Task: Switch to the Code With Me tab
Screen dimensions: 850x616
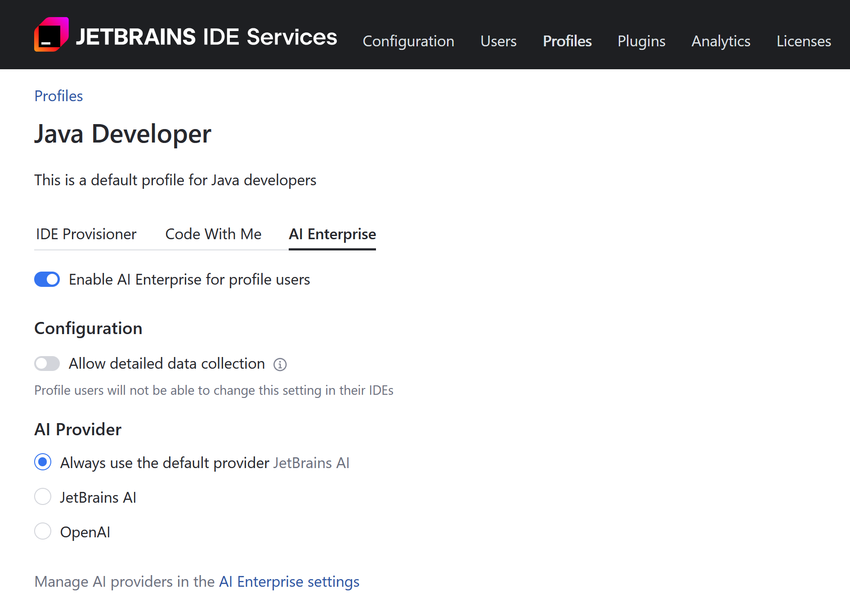Action: pos(213,234)
